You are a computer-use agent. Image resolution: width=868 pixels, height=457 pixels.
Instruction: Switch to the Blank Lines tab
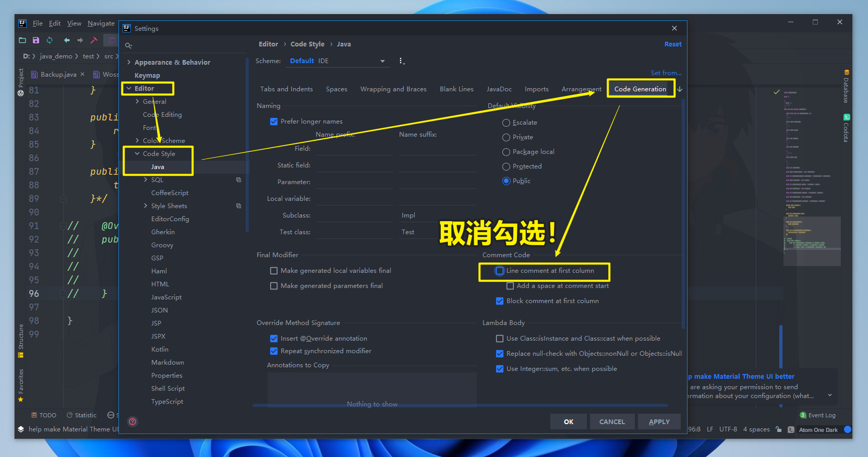(x=456, y=89)
